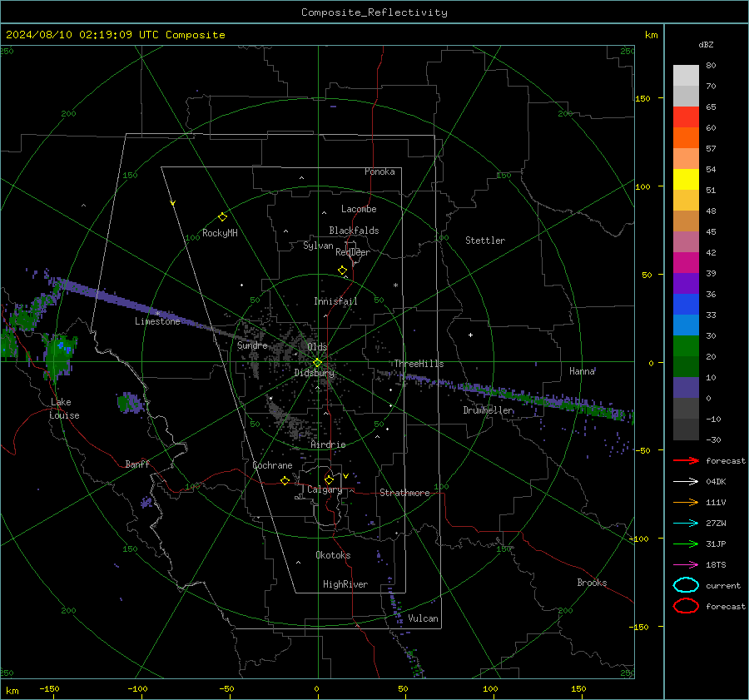Click the yellow radar site marker at Didsbury
The height and width of the screenshot is (700, 749).
point(318,363)
